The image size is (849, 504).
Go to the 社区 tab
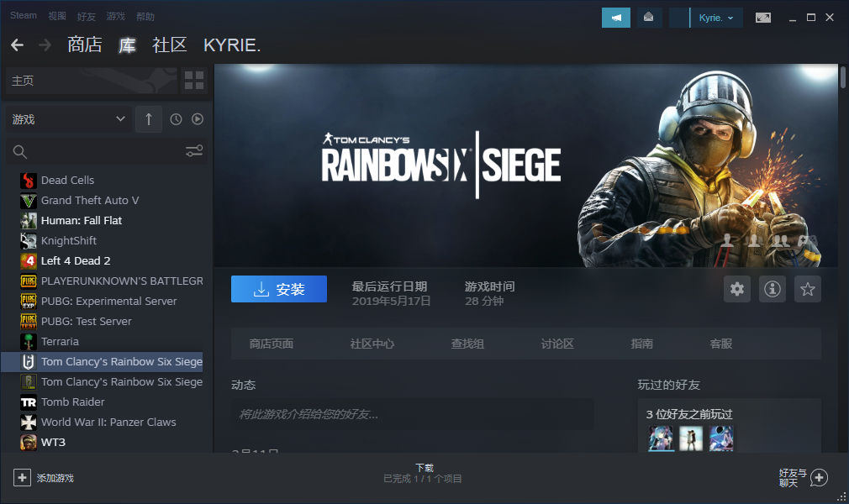point(170,45)
